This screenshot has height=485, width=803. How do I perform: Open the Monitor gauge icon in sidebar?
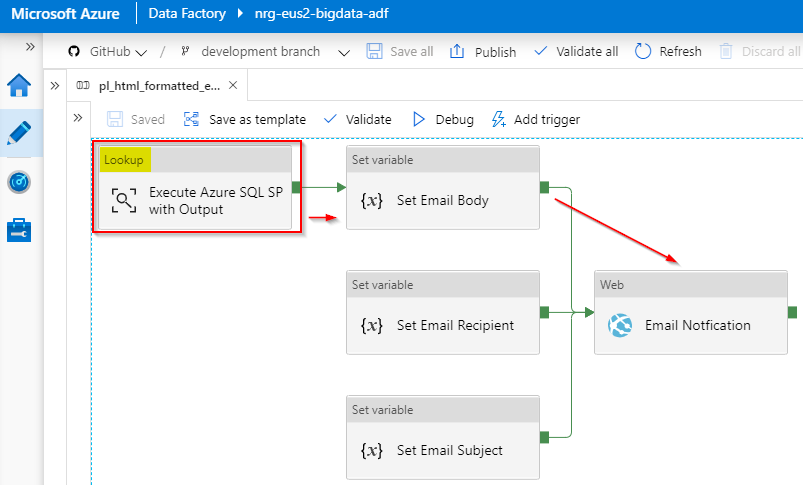coord(19,182)
